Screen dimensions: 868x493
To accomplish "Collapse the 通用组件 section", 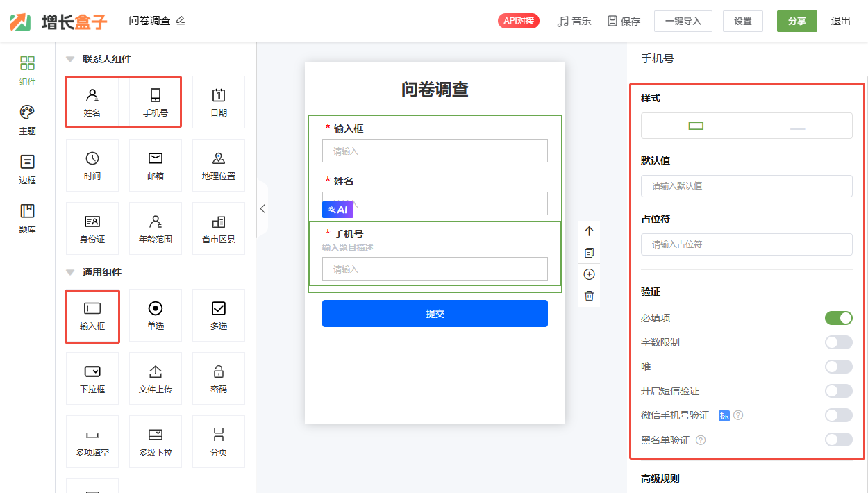I will coord(70,272).
